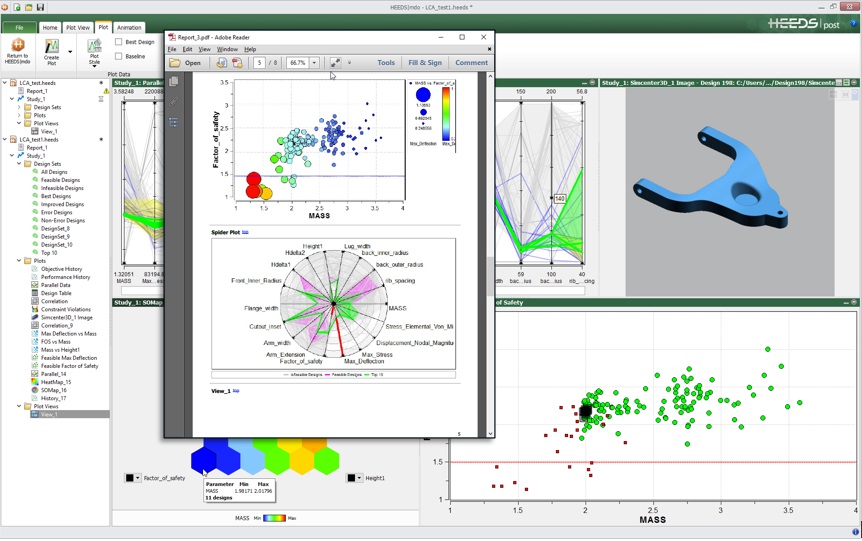Enable the Baseline checkbox
Image resolution: width=862 pixels, height=541 pixels.
(x=118, y=56)
